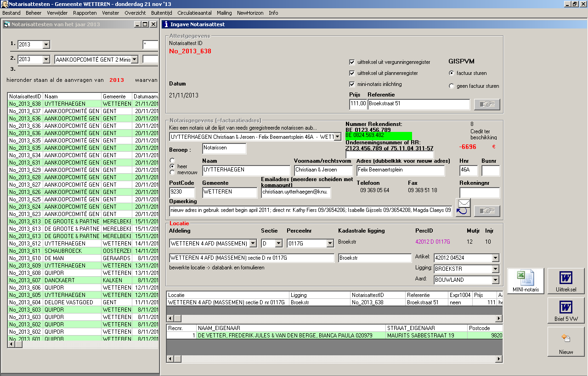Expand the AANKOOPCOMITÉ GENT notaris dropdown
Image resolution: width=588 pixels, height=376 pixels.
point(134,59)
